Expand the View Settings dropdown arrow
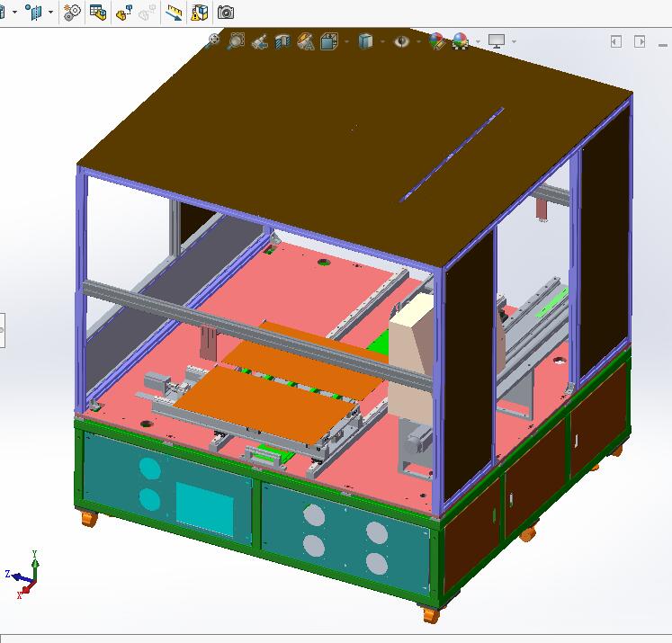 click(514, 42)
